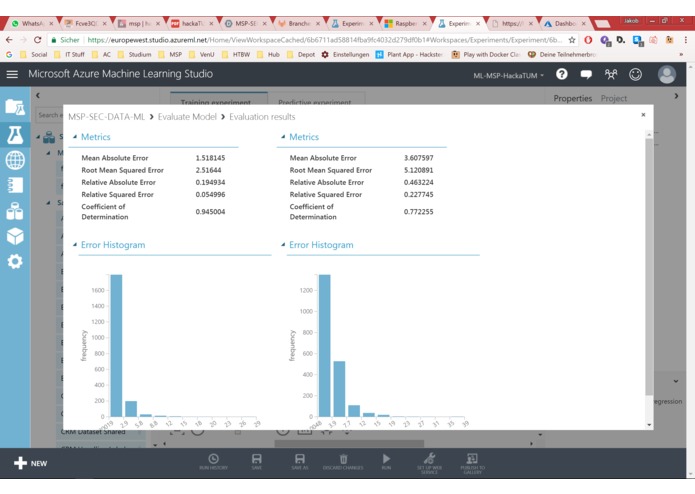
Task: Click the MSP-SEC-DATA-ML breadcrumb
Action: 106,117
